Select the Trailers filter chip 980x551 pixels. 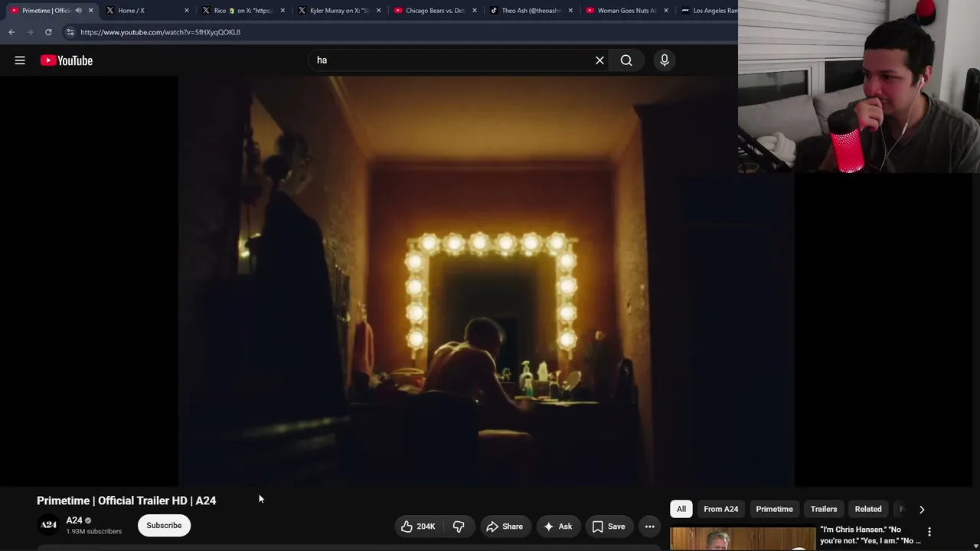click(824, 509)
